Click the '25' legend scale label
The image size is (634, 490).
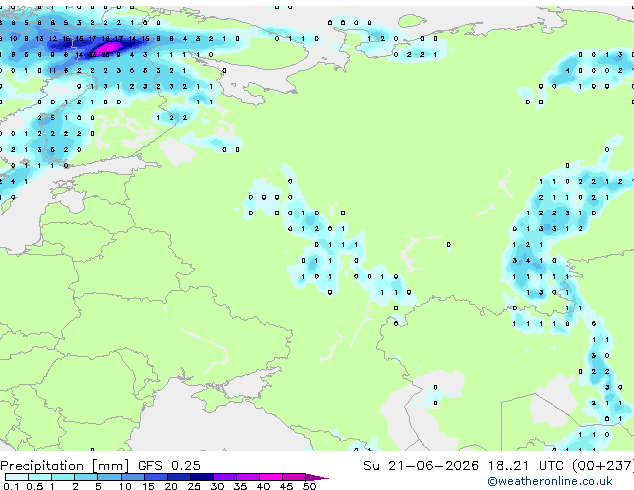194,486
